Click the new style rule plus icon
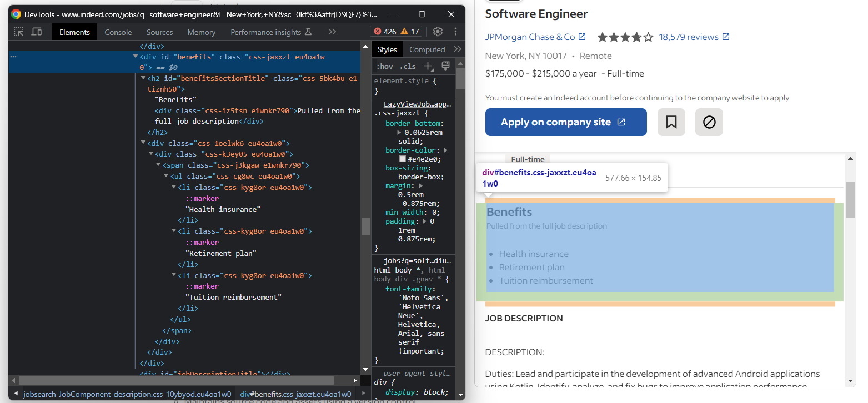The image size is (868, 403). pyautogui.click(x=428, y=66)
